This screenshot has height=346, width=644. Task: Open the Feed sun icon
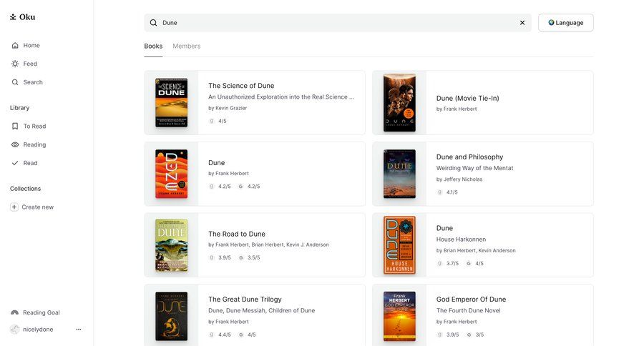pos(15,64)
